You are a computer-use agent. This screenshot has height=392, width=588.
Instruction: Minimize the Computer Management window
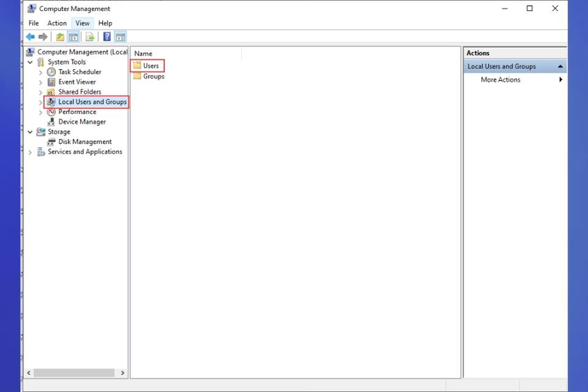pyautogui.click(x=505, y=8)
